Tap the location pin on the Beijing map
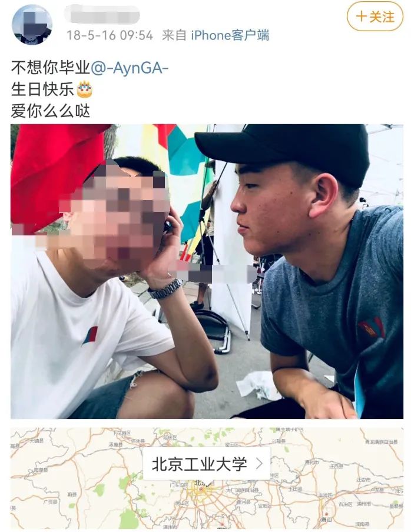This screenshot has height=532, width=411. (x=201, y=489)
